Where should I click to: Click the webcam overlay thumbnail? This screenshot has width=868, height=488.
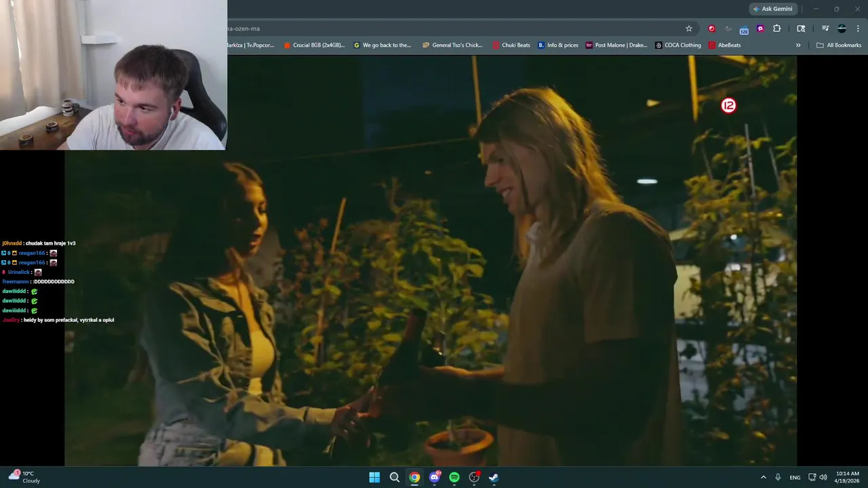click(x=113, y=75)
